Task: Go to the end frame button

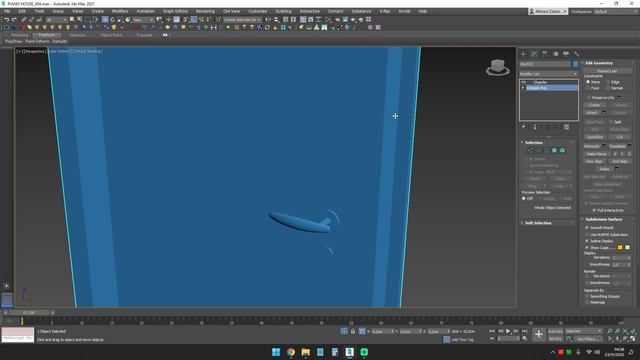Action: 524,331
